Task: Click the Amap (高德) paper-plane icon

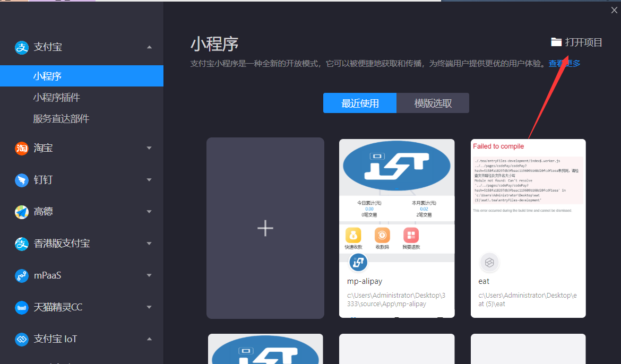Action: pos(22,212)
